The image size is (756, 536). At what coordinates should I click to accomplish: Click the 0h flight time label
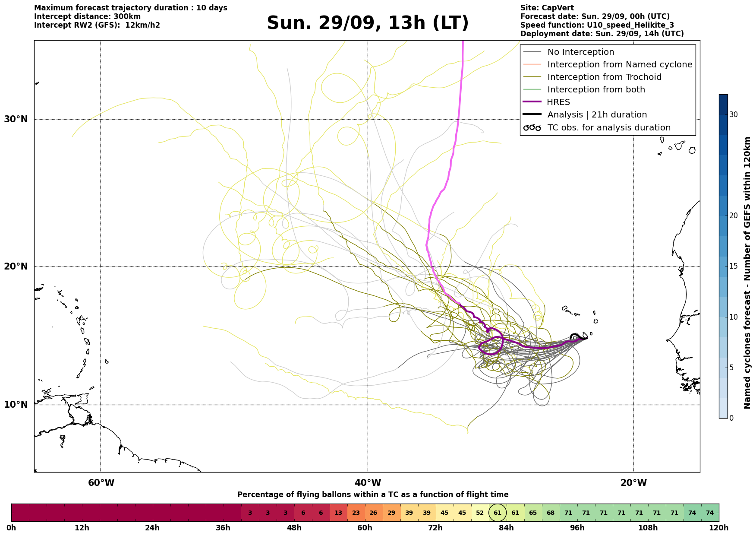pyautogui.click(x=12, y=528)
